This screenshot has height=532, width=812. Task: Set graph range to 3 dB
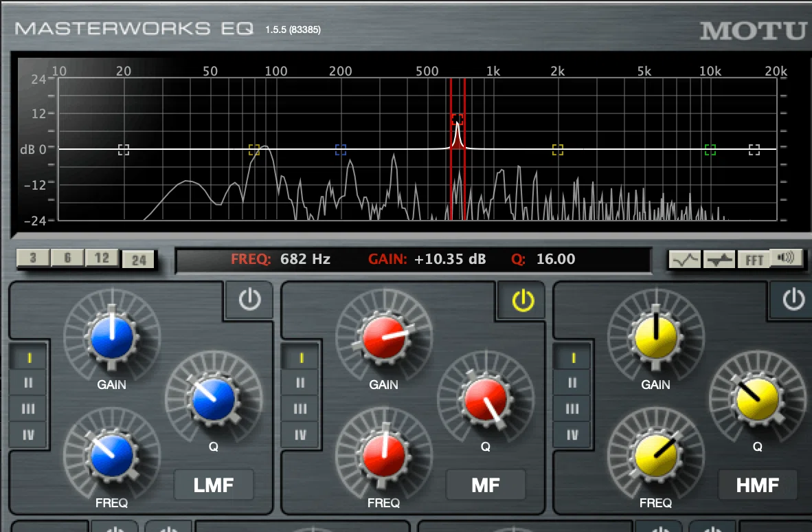[33, 258]
